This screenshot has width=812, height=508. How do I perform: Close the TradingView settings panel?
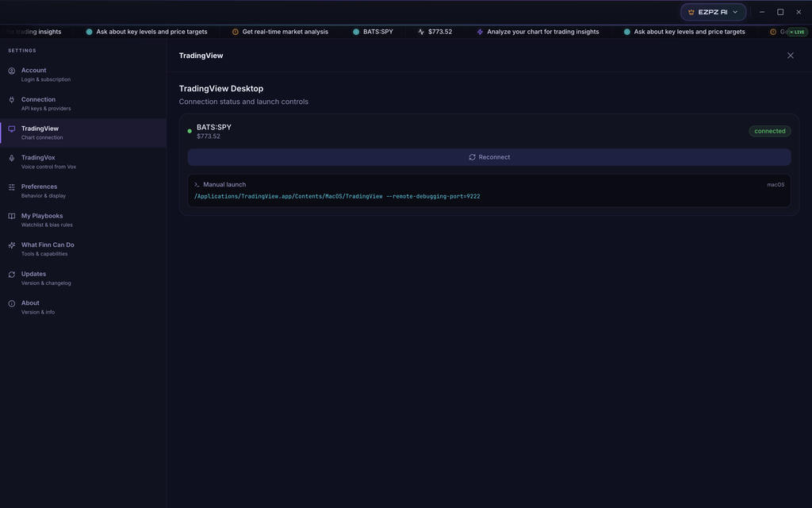tap(791, 56)
